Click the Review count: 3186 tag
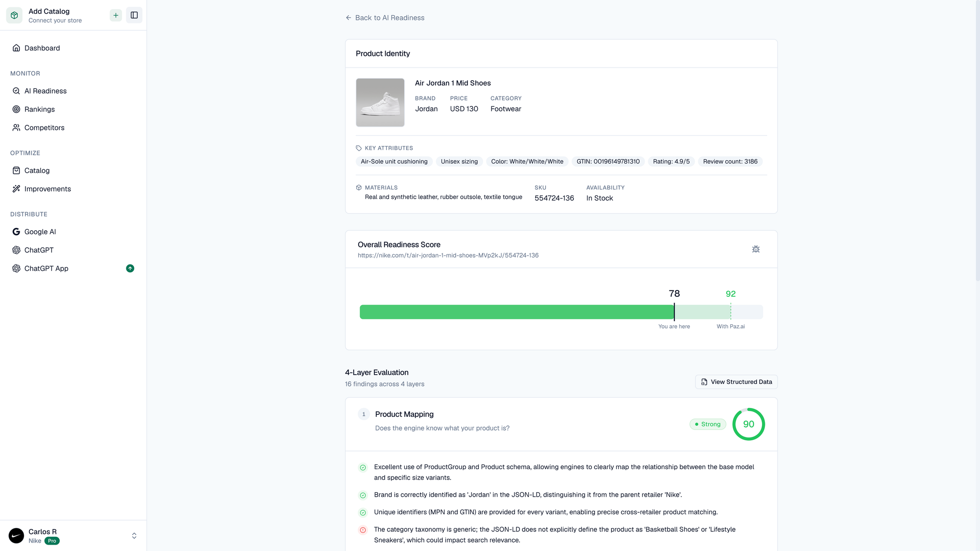Image resolution: width=980 pixels, height=551 pixels. tap(730, 162)
